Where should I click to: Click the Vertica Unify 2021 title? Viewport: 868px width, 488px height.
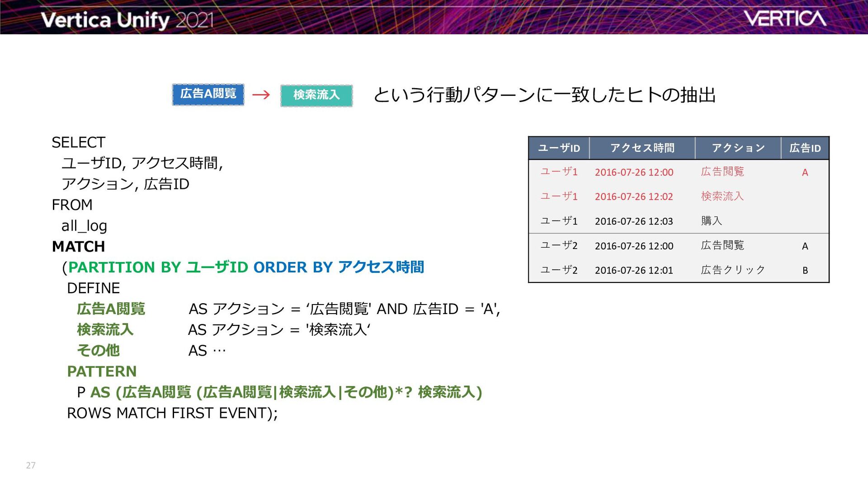[127, 20]
